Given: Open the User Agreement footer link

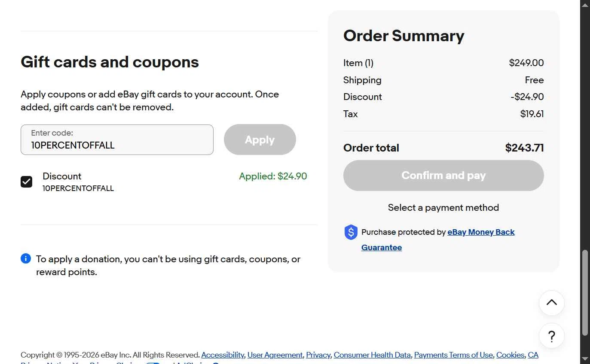Looking at the screenshot, I should click(275, 355).
